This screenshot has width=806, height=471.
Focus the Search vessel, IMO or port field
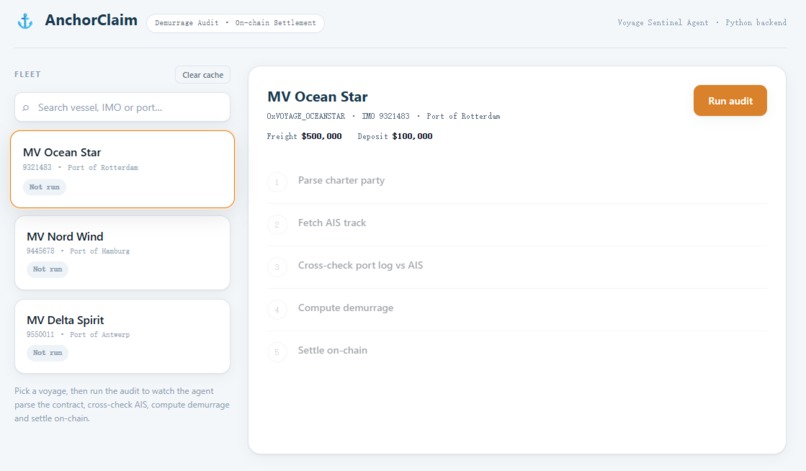point(122,107)
